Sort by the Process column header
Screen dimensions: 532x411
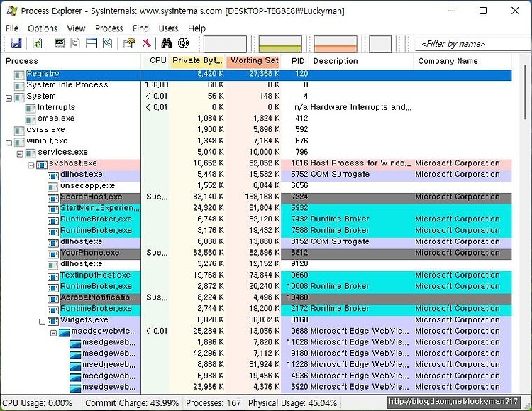[71, 61]
